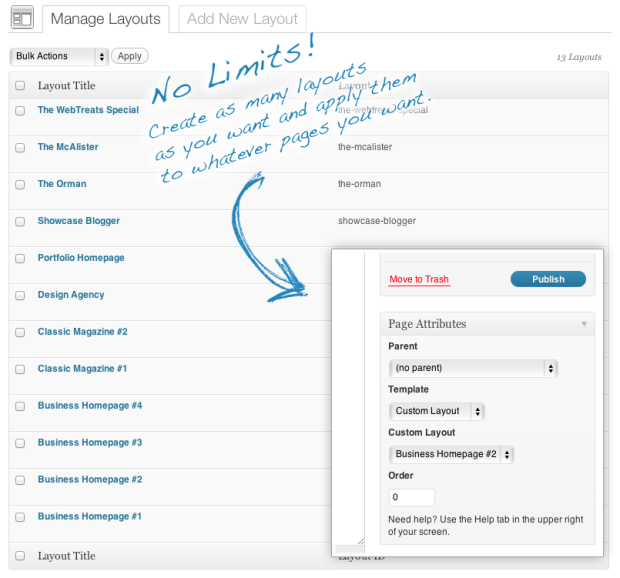Toggle the select-all checkbox in header
The height and width of the screenshot is (578, 620).
[20, 86]
